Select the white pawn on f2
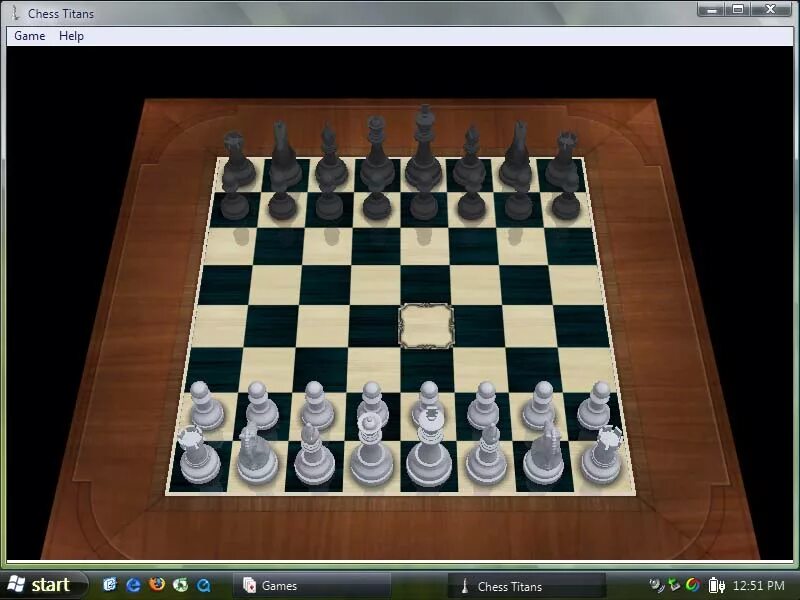Screen dimensions: 800x600 coord(484,406)
